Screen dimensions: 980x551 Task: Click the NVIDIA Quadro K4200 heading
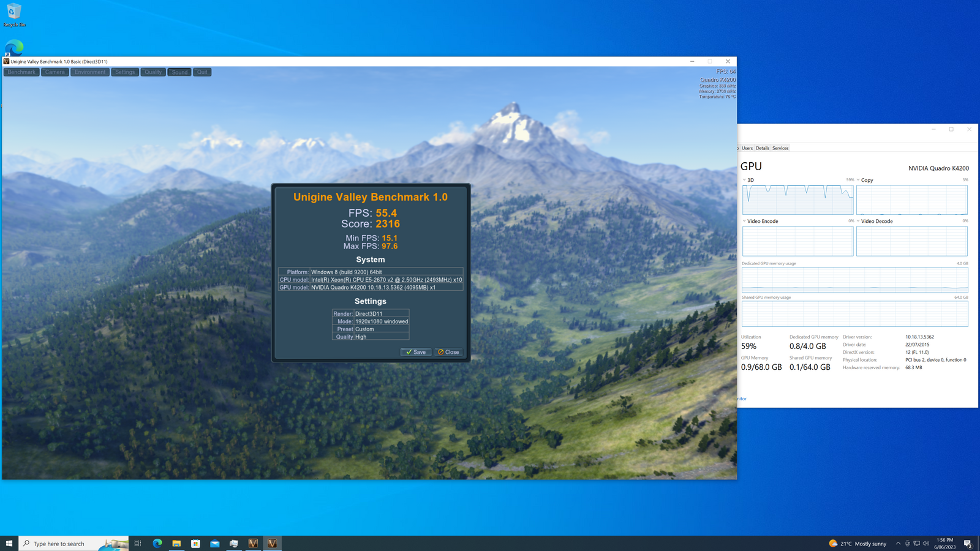tap(938, 168)
